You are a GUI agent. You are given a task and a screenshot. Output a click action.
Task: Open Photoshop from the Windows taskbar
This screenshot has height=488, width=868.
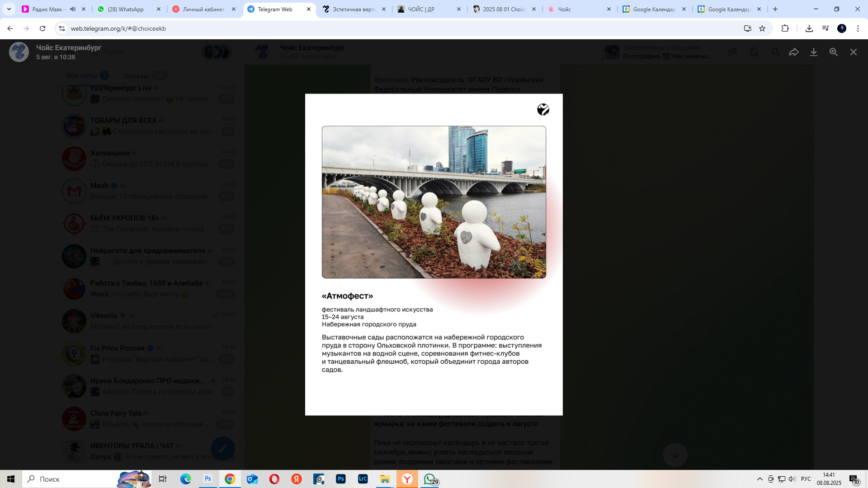tap(341, 479)
